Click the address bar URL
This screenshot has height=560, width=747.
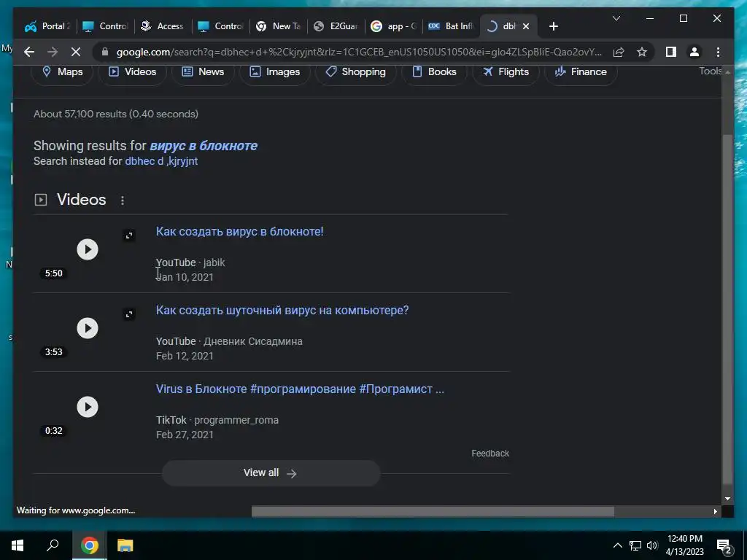click(359, 52)
